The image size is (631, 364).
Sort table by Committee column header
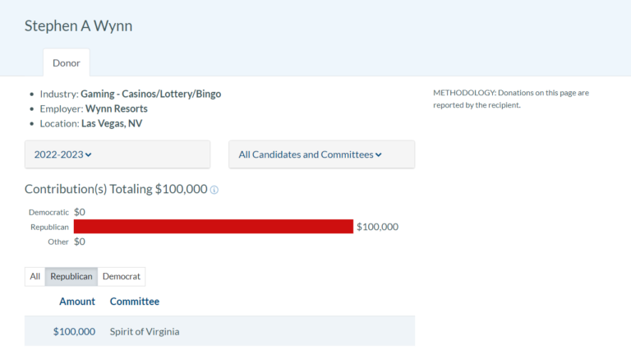(x=135, y=302)
